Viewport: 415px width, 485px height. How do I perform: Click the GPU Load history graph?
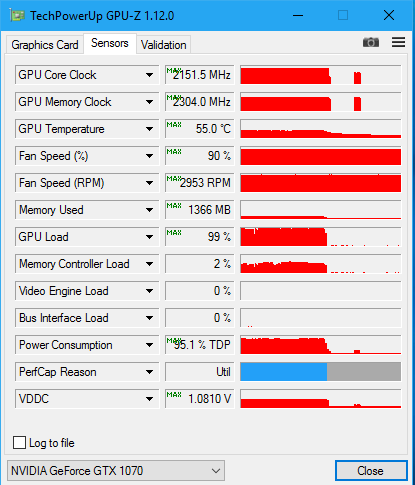coord(321,237)
